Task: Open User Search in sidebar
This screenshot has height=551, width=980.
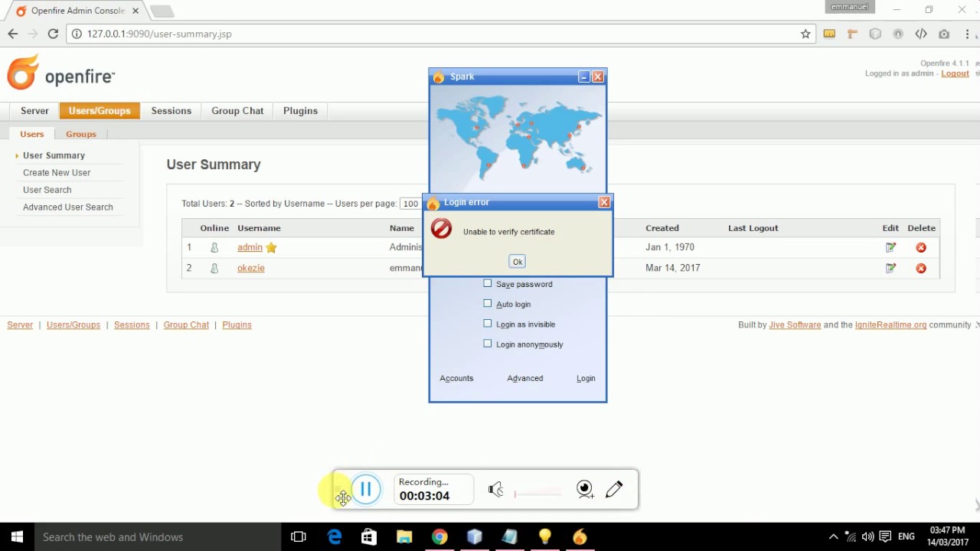Action: pos(47,190)
